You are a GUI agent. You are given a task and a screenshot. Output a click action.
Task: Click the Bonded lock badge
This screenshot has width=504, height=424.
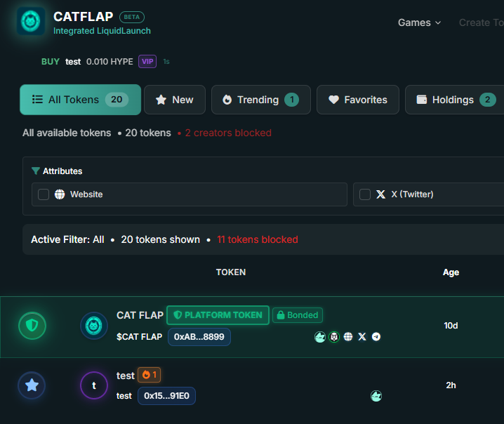[x=298, y=315]
